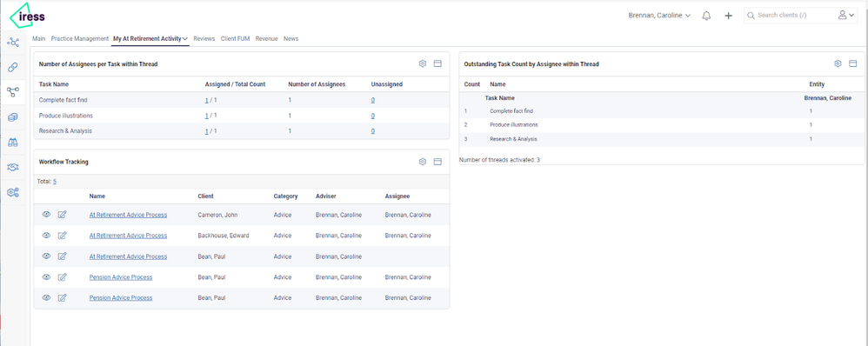This screenshot has height=346, width=868.
Task: View the unassigned Bean, Paul row via eye icon
Action: tap(46, 256)
